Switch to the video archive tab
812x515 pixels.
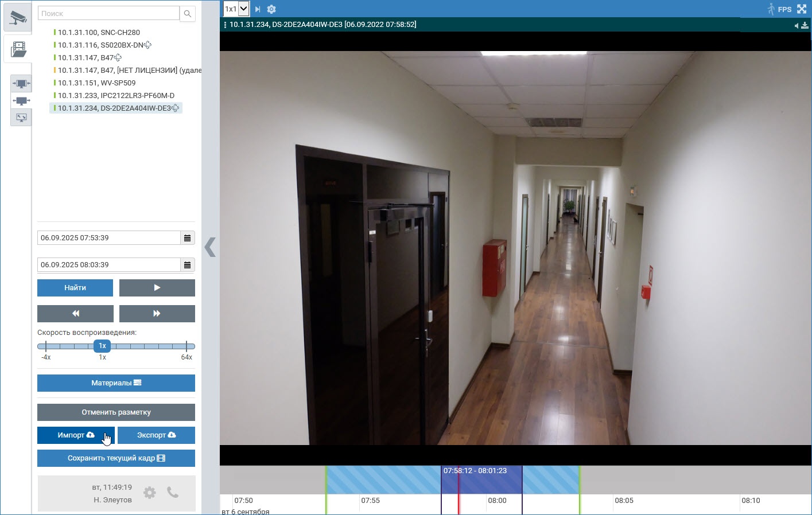click(18, 49)
